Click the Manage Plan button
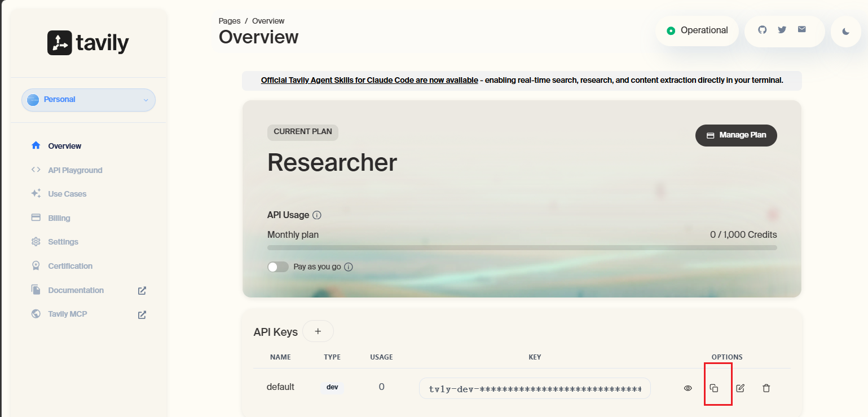Viewport: 868px width, 417px height. [736, 135]
